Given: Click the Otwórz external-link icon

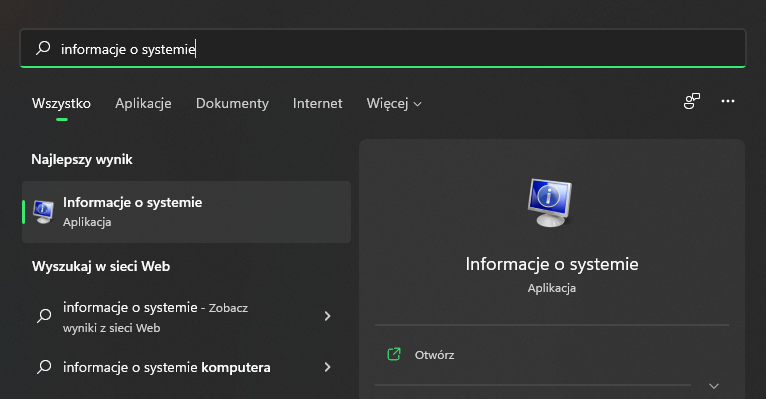Looking at the screenshot, I should [x=394, y=354].
